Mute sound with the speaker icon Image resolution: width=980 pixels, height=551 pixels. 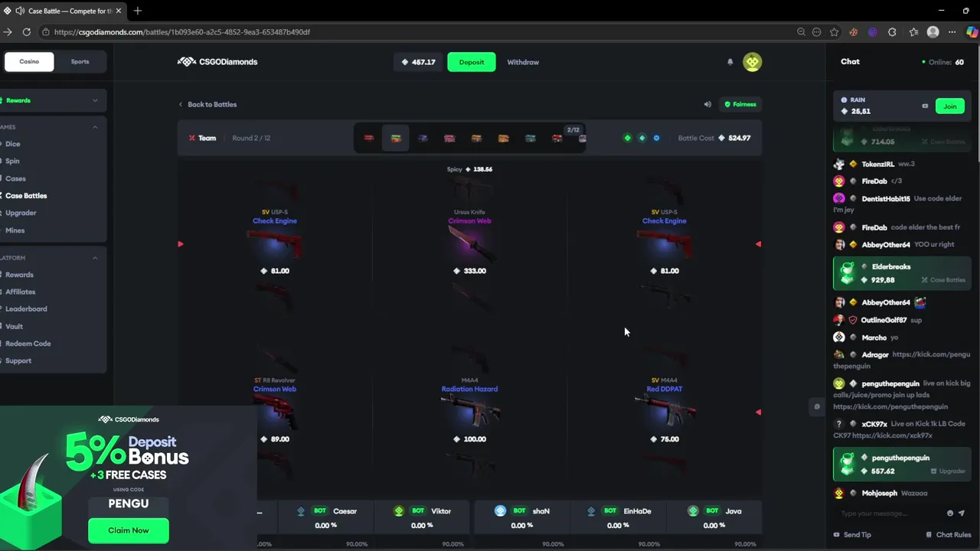tap(707, 104)
